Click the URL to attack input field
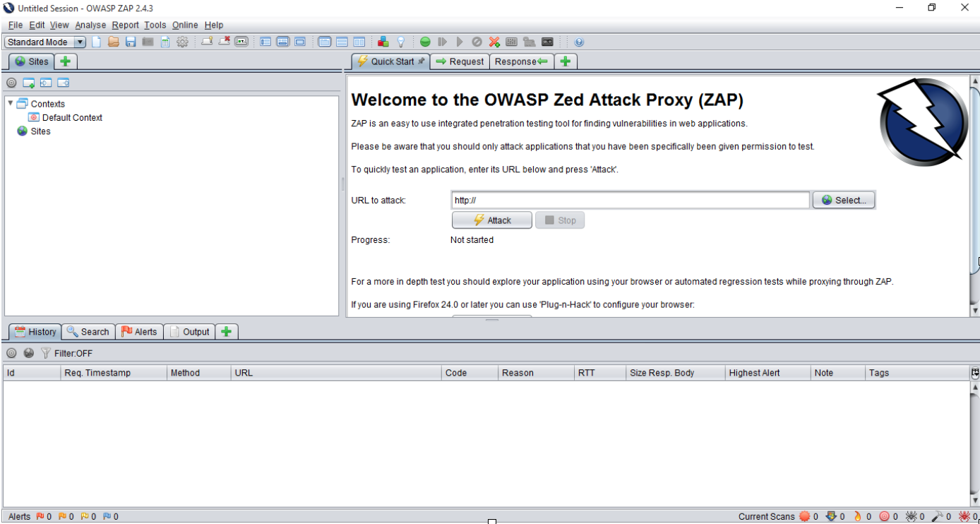 [x=631, y=201]
